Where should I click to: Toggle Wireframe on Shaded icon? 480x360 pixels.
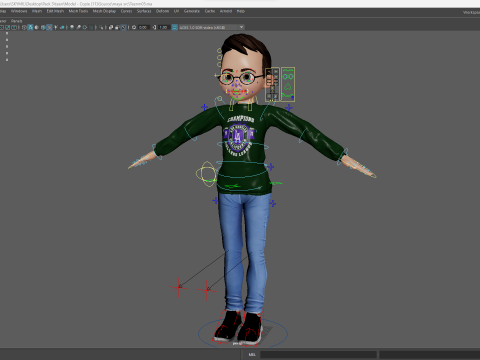(x=43, y=27)
